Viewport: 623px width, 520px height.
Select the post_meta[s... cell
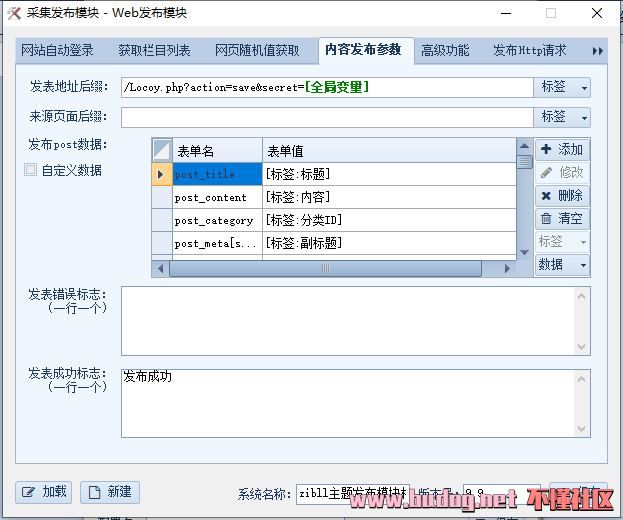tap(217, 244)
